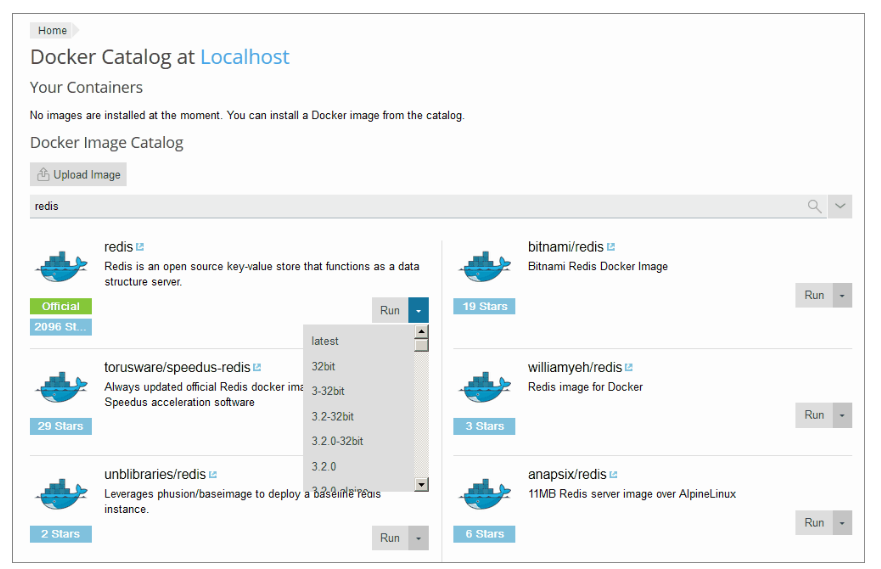Image resolution: width=881 pixels, height=569 pixels.
Task: Select the latest tag from list
Action: [325, 341]
